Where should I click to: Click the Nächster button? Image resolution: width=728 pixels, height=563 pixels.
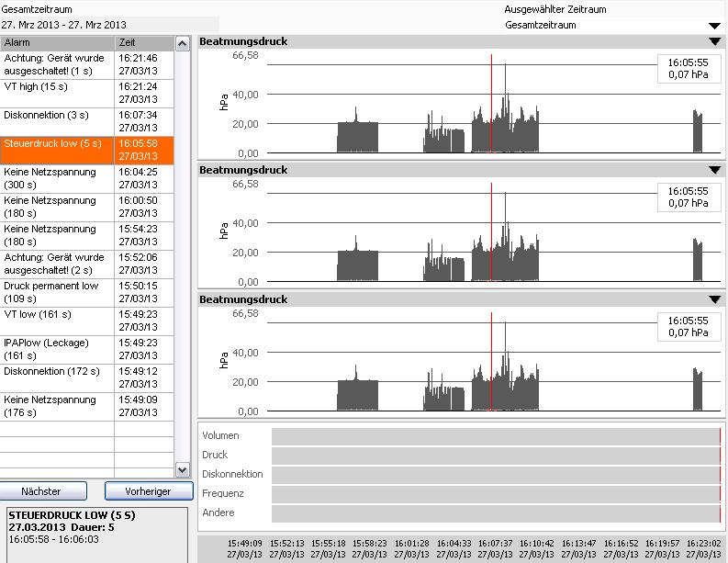tap(43, 491)
